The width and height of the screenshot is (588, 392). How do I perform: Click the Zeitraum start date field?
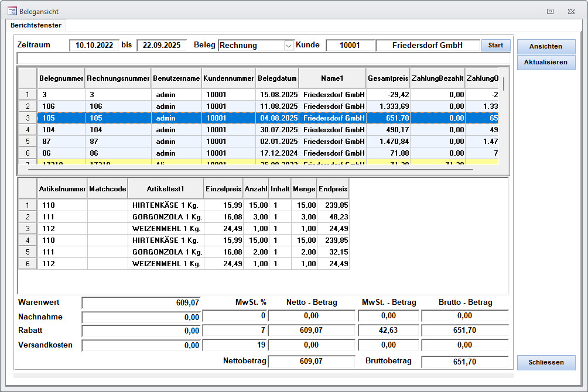[x=94, y=46]
